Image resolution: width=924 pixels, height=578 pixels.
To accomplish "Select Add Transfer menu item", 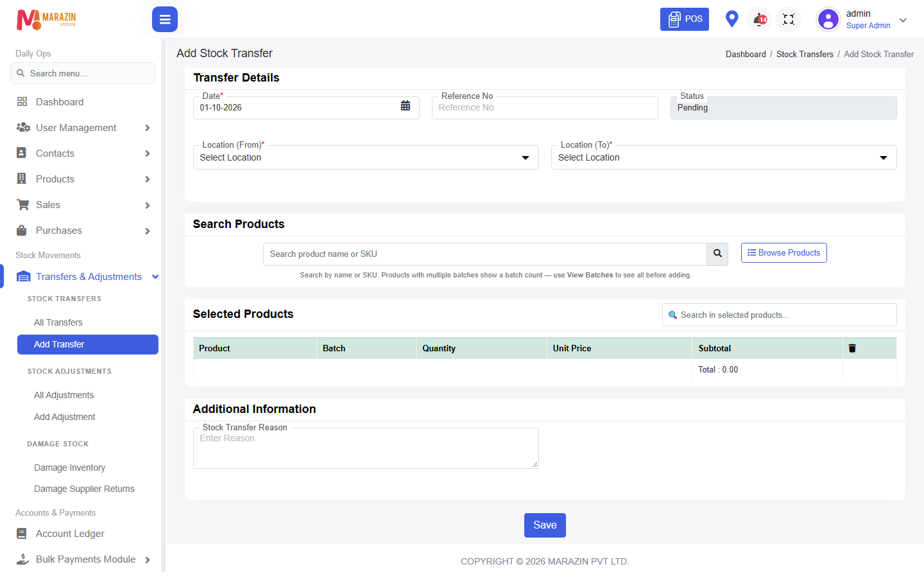I will [88, 344].
